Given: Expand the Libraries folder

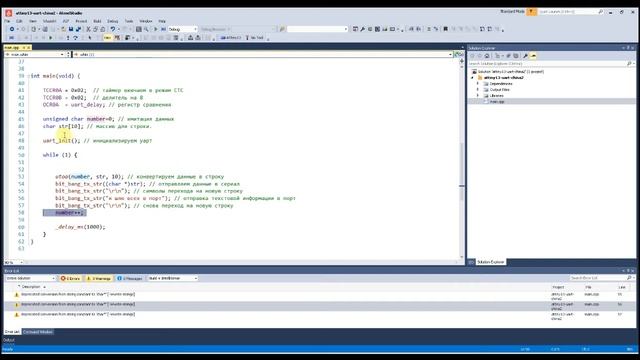Looking at the screenshot, I should tap(478, 96).
